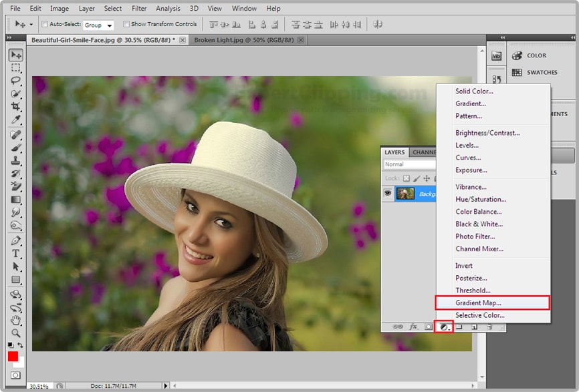
Task: Open the Normal blend mode dropdown
Action: pos(409,164)
